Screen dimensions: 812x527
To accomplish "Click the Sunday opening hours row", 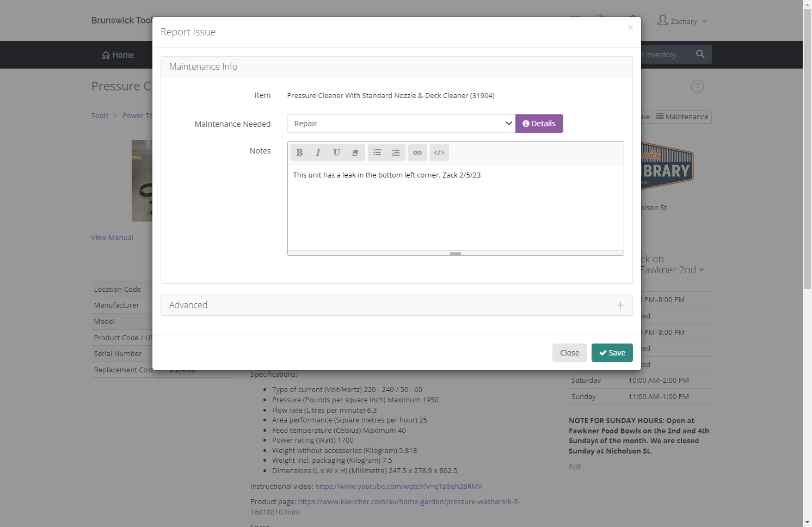I will pos(640,397).
